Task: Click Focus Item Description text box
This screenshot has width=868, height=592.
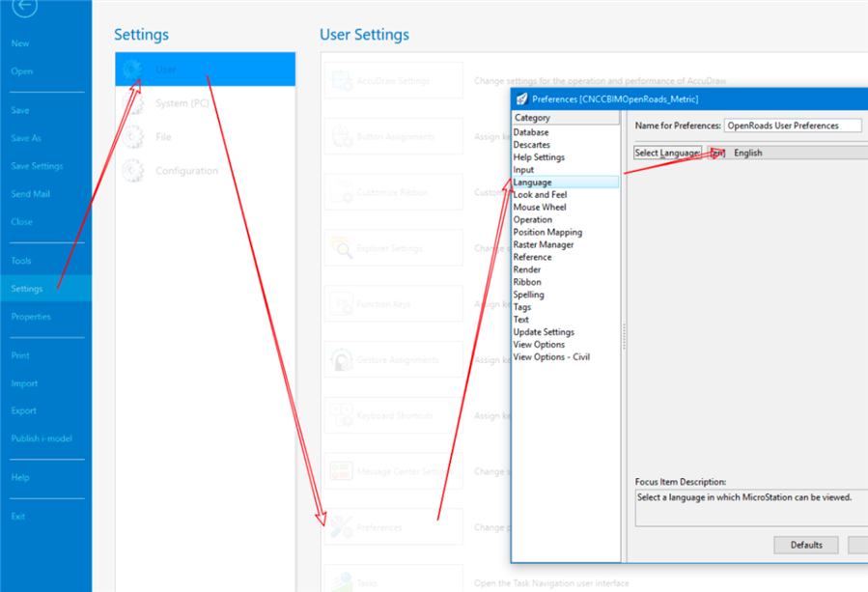Action: click(x=751, y=508)
